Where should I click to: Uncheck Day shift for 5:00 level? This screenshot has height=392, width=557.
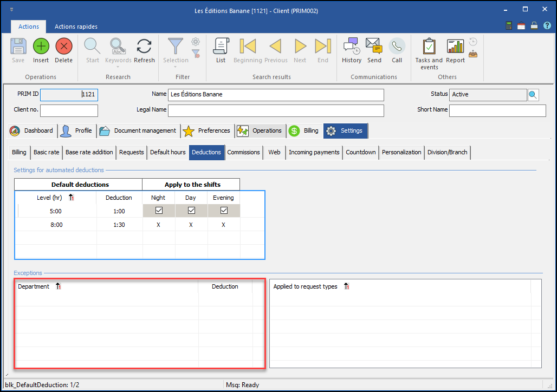click(x=191, y=211)
